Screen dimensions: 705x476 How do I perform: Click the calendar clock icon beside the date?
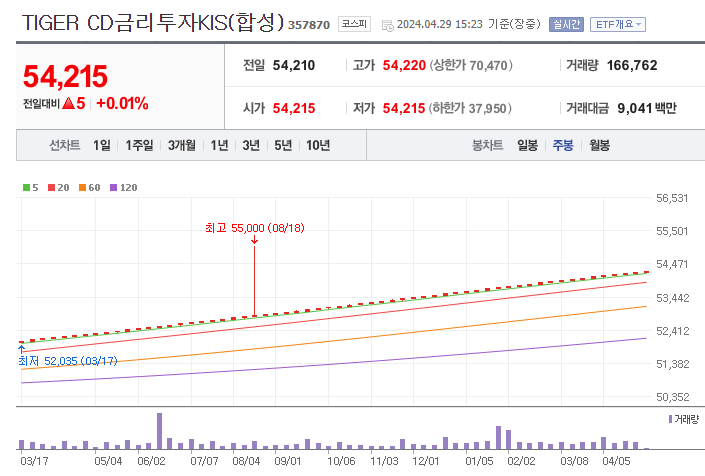click(x=388, y=26)
